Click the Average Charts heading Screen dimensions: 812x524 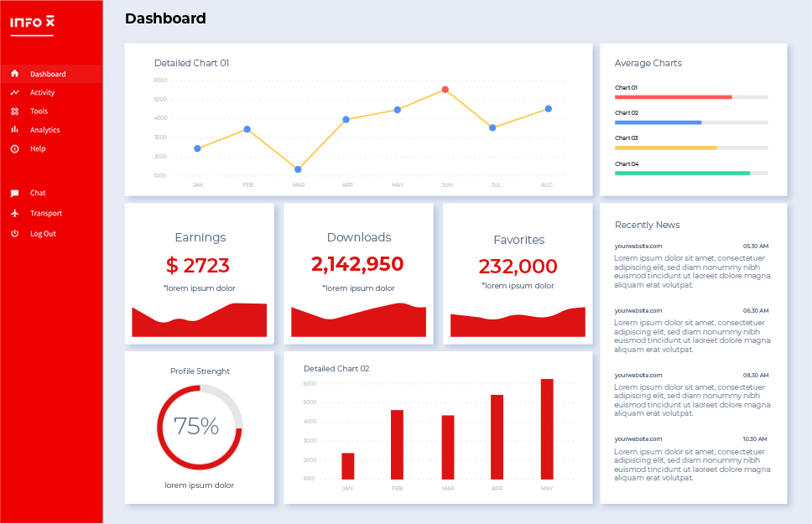pyautogui.click(x=648, y=63)
